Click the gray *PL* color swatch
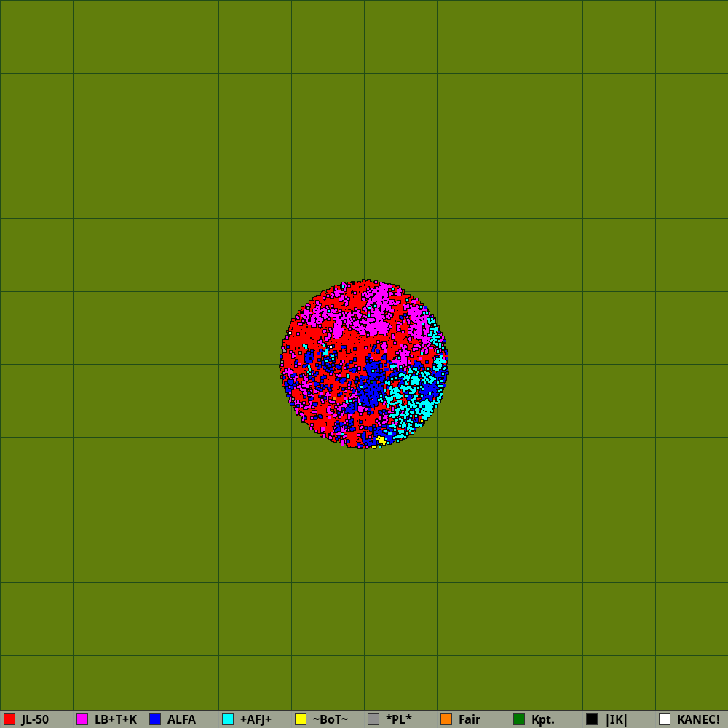The image size is (728, 728). coord(373,719)
